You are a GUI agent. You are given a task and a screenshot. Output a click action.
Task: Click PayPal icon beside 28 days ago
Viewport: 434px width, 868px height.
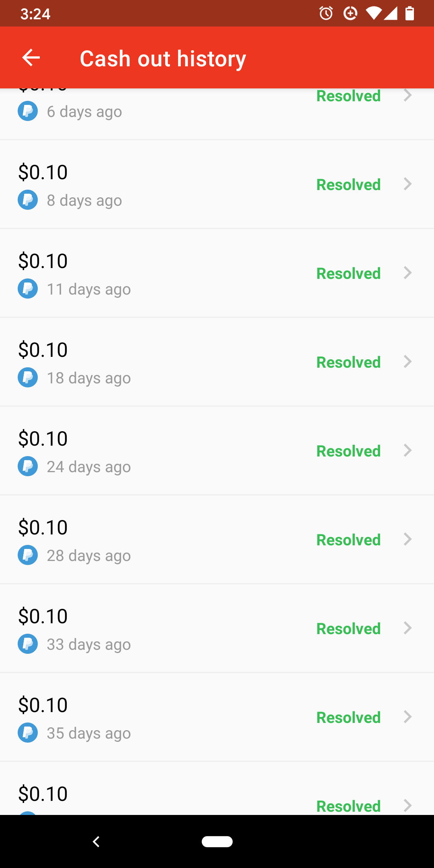pyautogui.click(x=28, y=555)
